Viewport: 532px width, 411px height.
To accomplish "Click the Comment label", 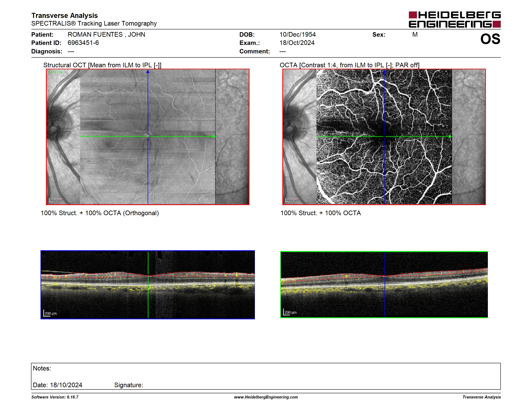I will pos(255,51).
